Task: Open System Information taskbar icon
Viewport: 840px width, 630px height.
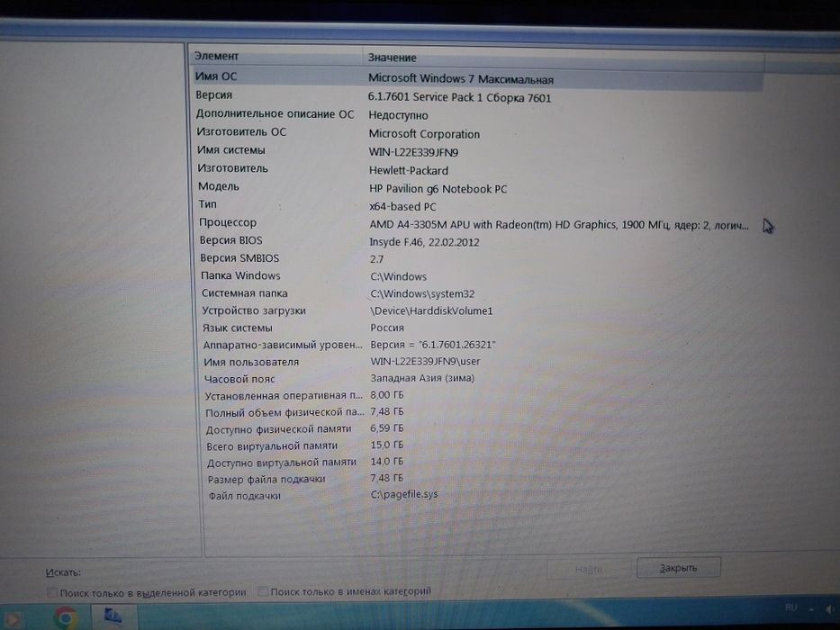Action: [x=113, y=616]
